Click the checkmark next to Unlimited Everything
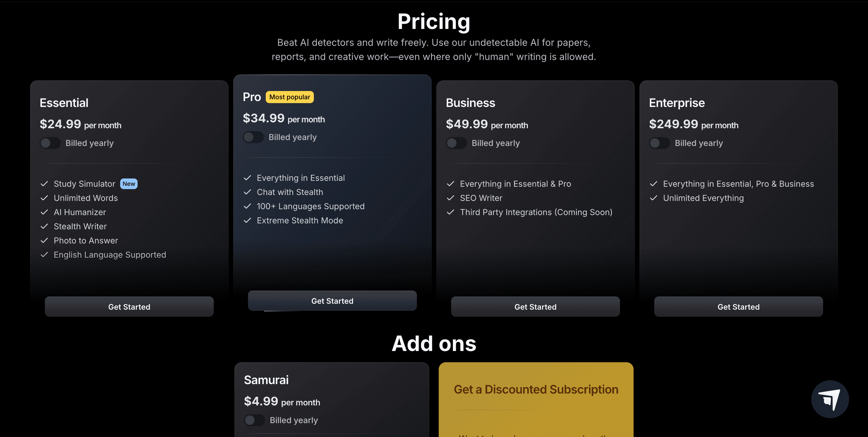Image resolution: width=868 pixels, height=437 pixels. 654,198
